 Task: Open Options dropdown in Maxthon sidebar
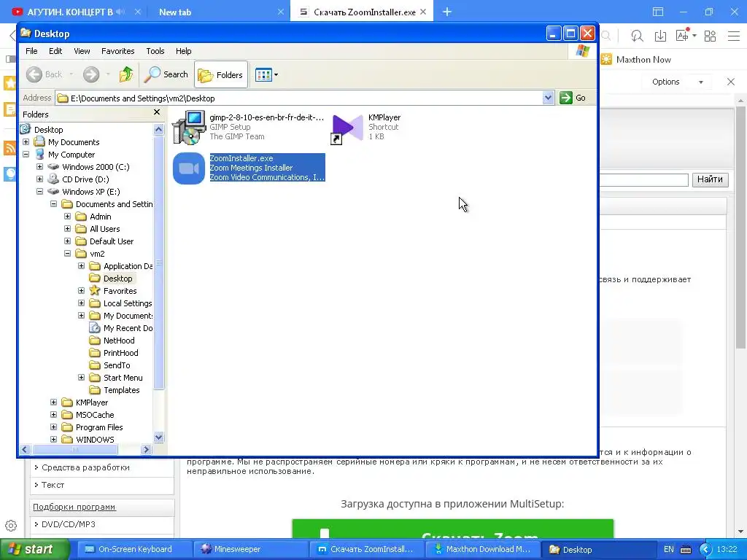click(678, 82)
